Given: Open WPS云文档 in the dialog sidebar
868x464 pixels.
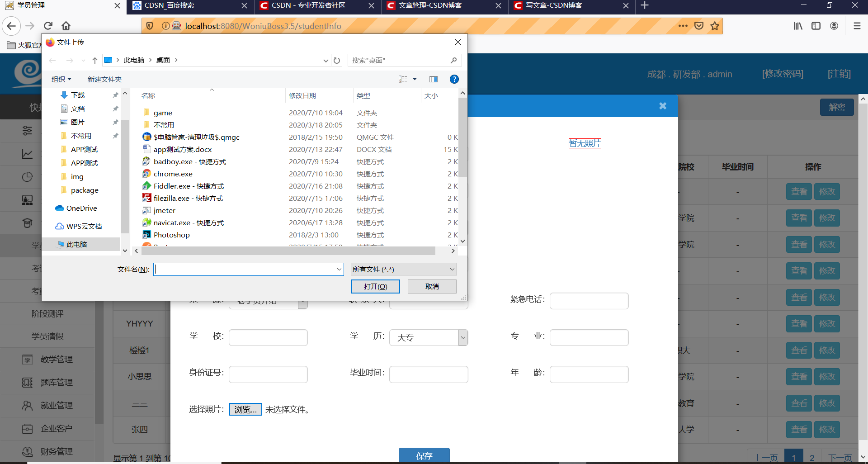Looking at the screenshot, I should coord(84,226).
